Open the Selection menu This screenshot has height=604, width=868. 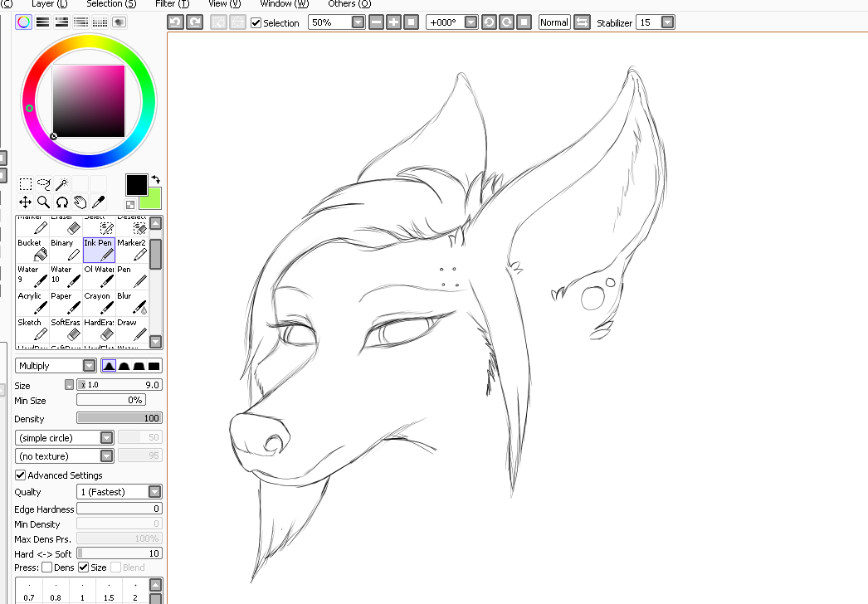(111, 4)
